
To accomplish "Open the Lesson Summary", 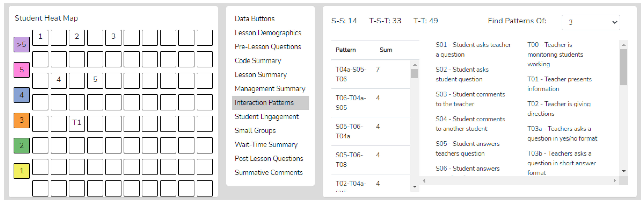I will coord(261,75).
